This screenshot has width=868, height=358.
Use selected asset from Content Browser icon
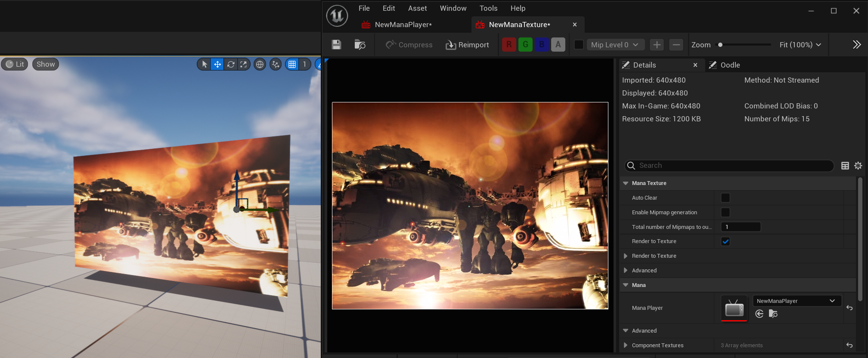759,314
